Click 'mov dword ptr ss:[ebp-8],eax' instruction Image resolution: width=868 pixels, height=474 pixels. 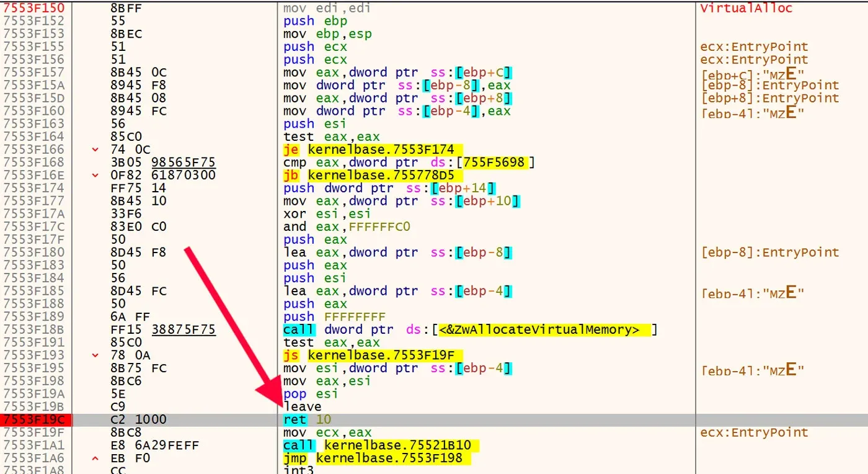click(x=397, y=85)
